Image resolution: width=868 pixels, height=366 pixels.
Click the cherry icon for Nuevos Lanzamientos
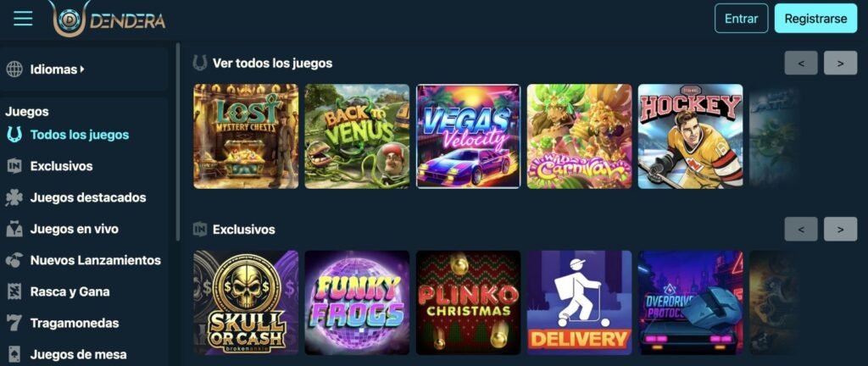[x=14, y=260]
